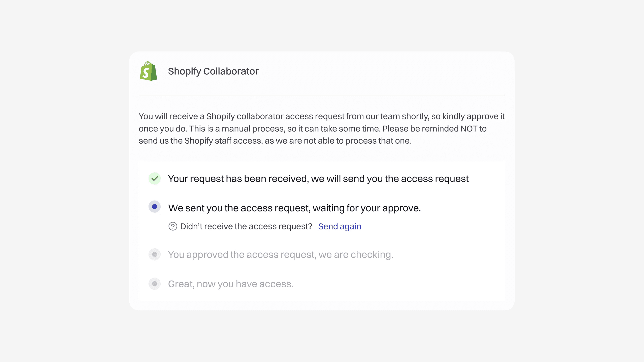Viewport: 644px width, 362px height.
Task: Click the 'Shopify Collaborator' heading
Action: pyautogui.click(x=213, y=71)
